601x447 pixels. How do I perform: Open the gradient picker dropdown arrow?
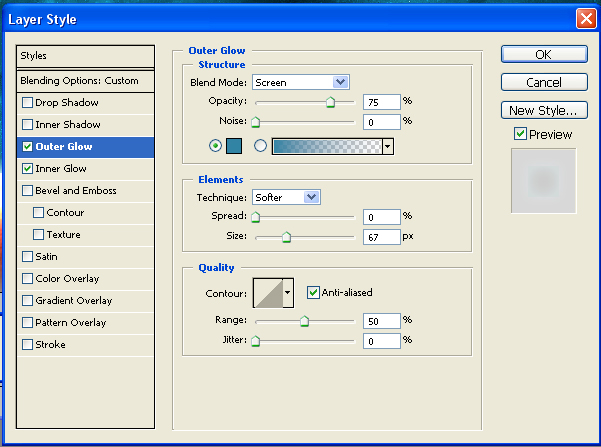(387, 146)
